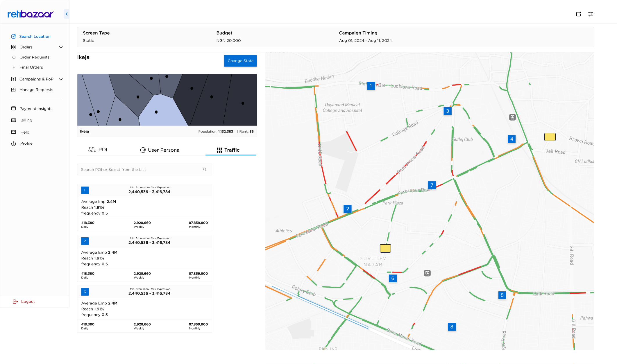Open Order Requests in the sidebar

[34, 57]
